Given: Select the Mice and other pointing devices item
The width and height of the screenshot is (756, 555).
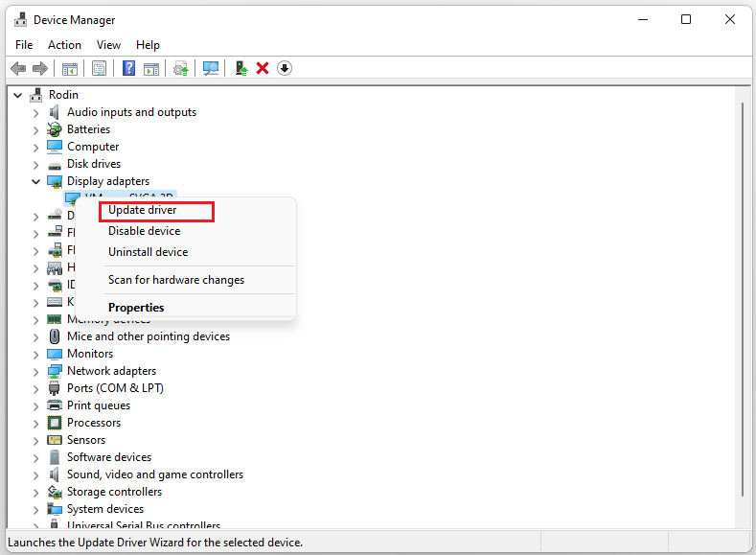Looking at the screenshot, I should click(x=148, y=336).
